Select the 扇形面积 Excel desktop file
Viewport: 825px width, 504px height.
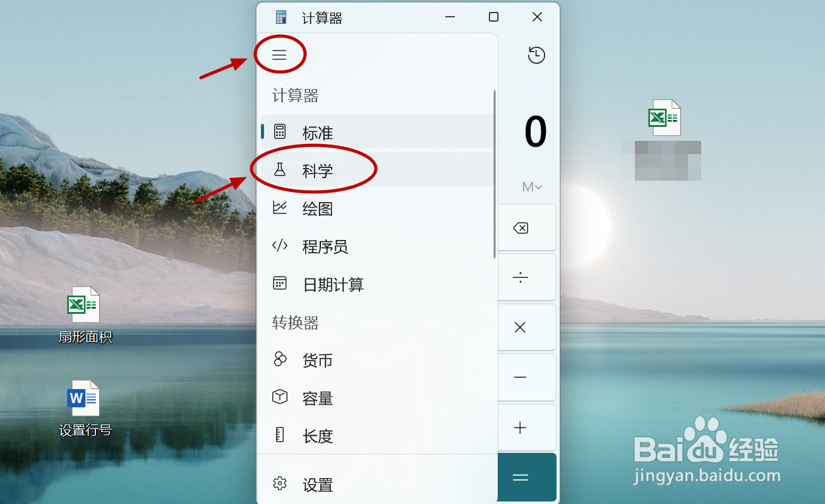tap(85, 316)
